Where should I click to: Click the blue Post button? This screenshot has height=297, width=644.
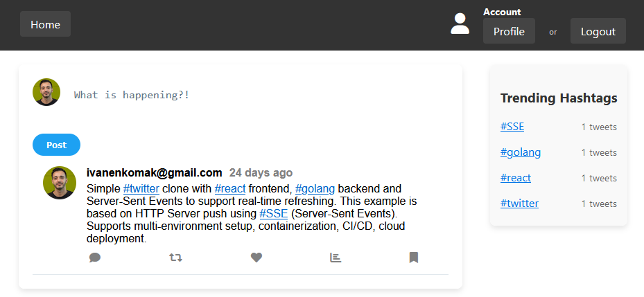[56, 145]
